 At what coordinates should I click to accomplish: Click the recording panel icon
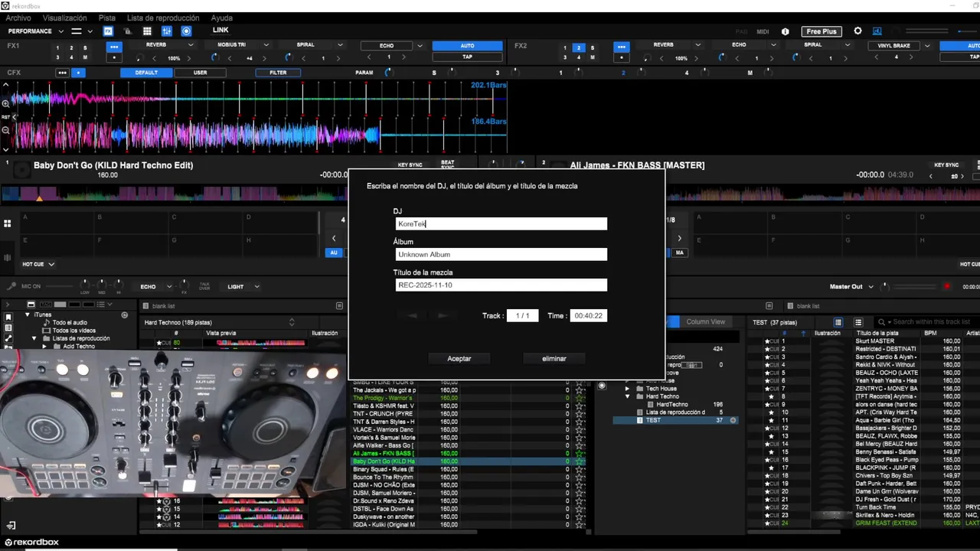tap(186, 31)
